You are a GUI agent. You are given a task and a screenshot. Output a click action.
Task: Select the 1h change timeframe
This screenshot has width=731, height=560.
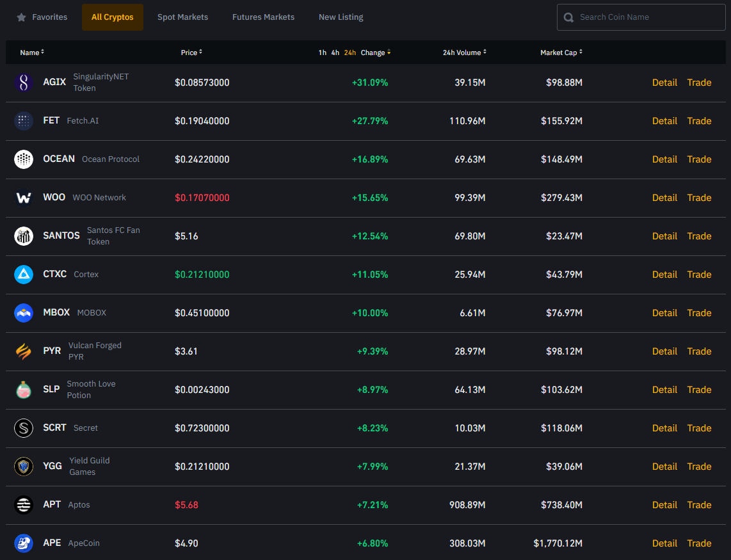(323, 52)
